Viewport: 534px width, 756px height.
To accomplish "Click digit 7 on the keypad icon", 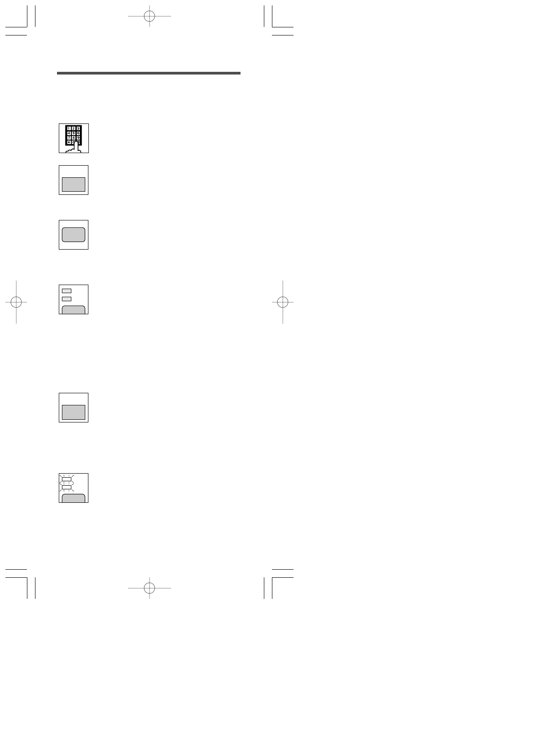I will (69, 138).
